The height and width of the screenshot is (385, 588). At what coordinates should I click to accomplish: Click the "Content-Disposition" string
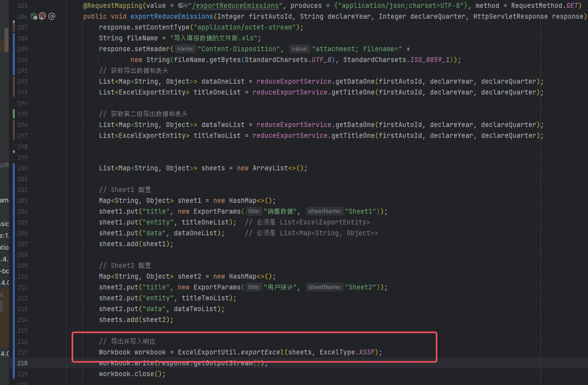[x=238, y=49]
